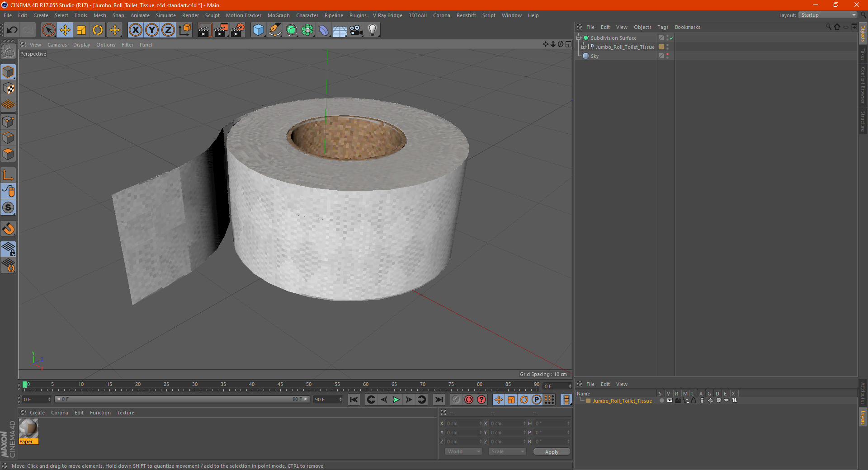This screenshot has height=470, width=868.
Task: Open the Cameras viewport menu
Action: tap(57, 45)
